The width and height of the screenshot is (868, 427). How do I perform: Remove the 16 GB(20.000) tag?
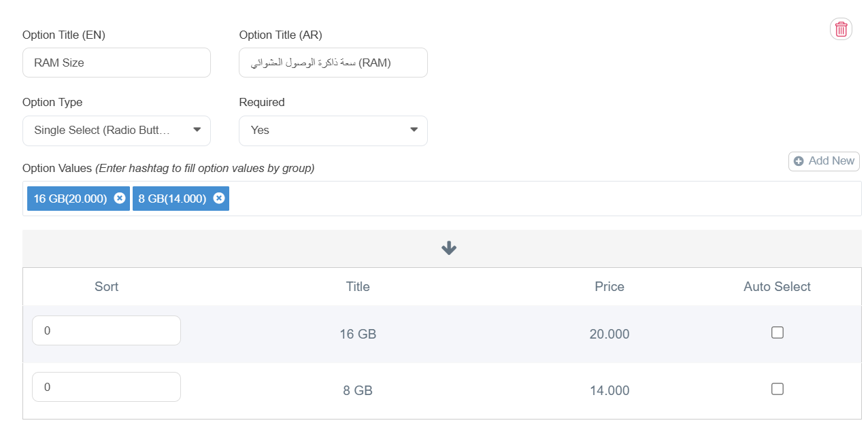coord(120,198)
